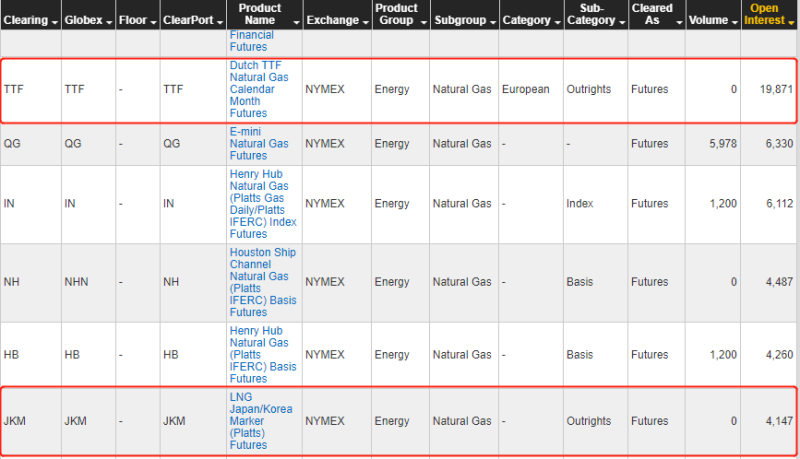This screenshot has width=800, height=459.
Task: Click the Financial Futures link at top
Action: pos(252,41)
